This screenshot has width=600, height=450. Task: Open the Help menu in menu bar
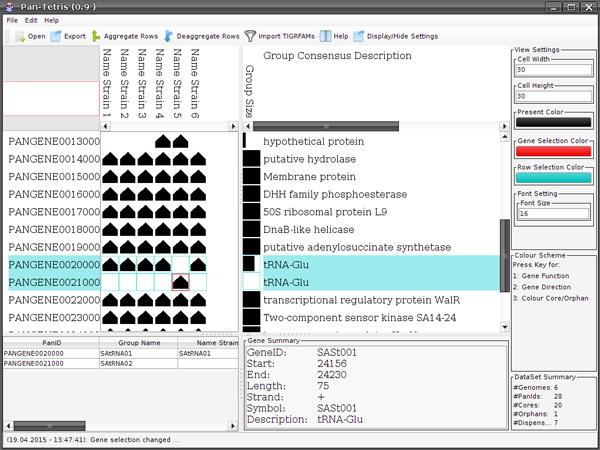(51, 20)
